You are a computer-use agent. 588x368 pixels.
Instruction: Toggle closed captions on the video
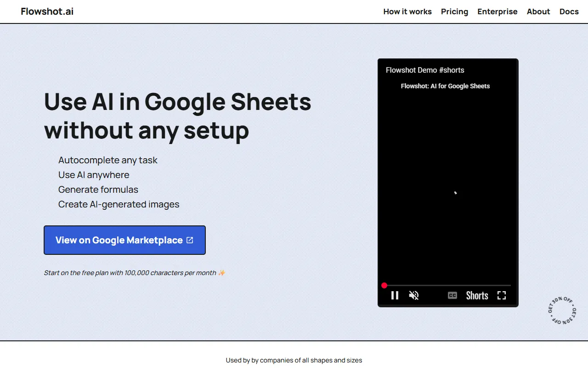[452, 295]
